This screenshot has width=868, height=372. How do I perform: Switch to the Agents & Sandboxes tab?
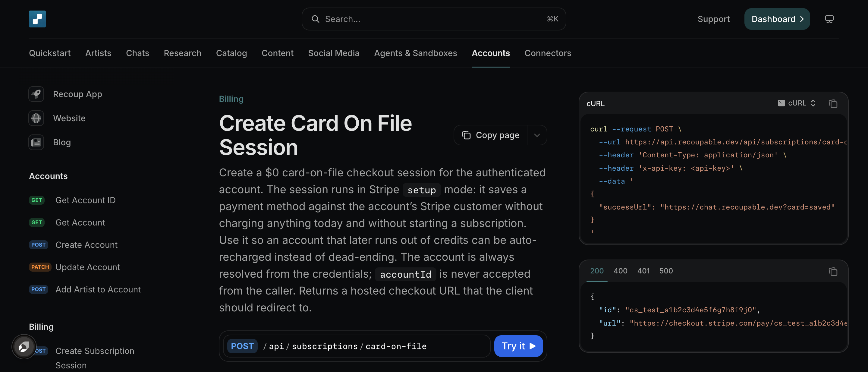(x=416, y=53)
